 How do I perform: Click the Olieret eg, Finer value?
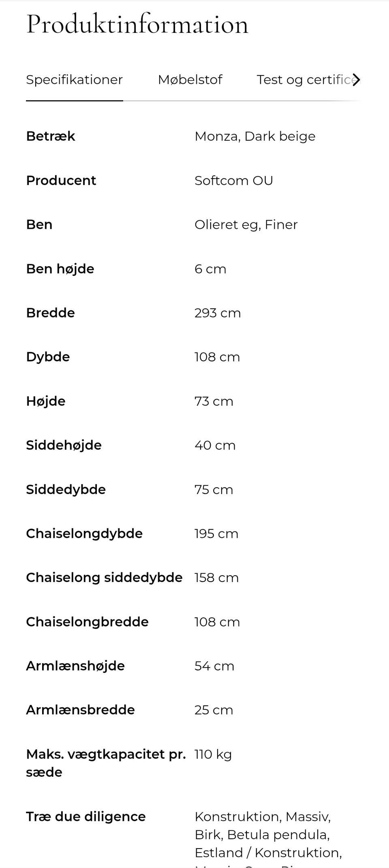click(x=246, y=225)
